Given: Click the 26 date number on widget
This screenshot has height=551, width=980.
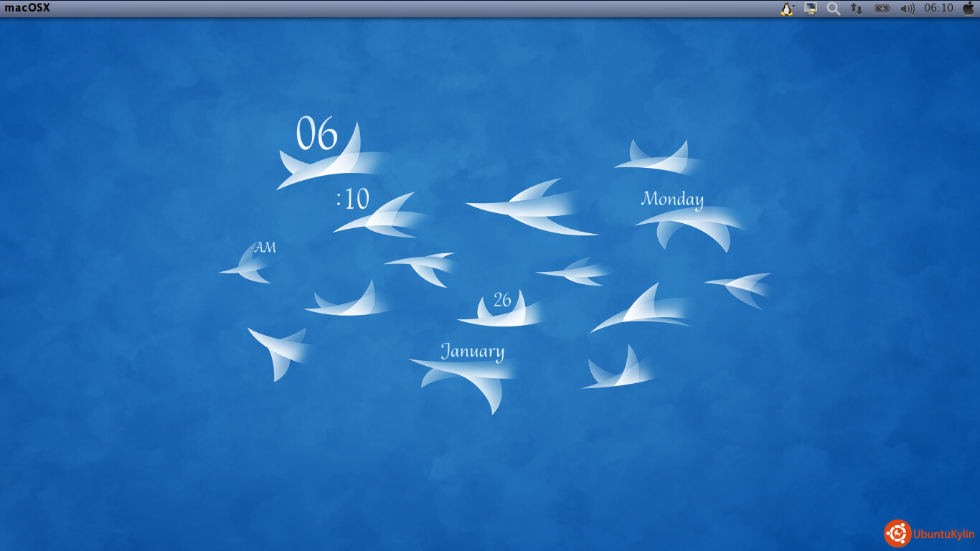Looking at the screenshot, I should [x=502, y=300].
